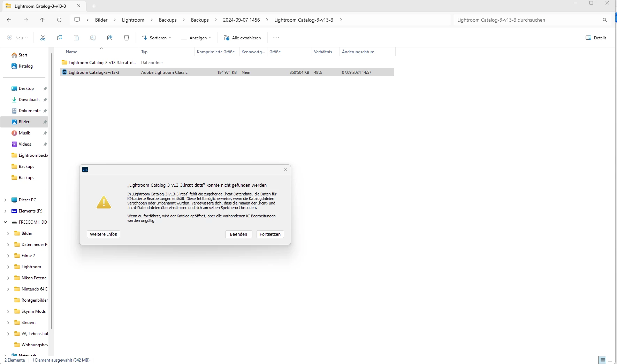
Task: Open the Sortieren dropdown
Action: pos(157,38)
